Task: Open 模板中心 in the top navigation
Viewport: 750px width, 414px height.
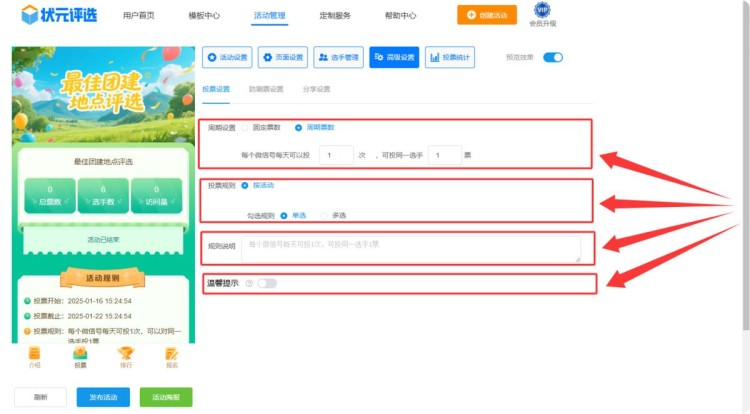Action: pos(204,16)
